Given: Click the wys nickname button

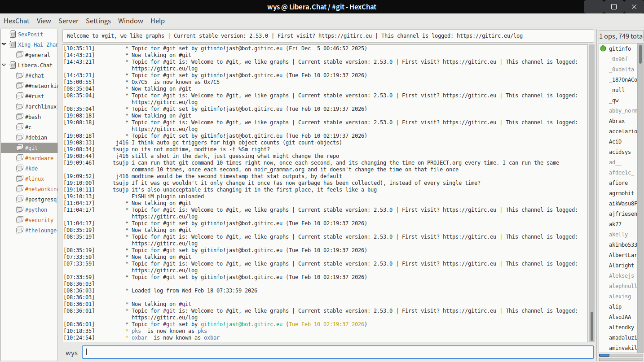Looking at the screenshot, I should (71, 353).
